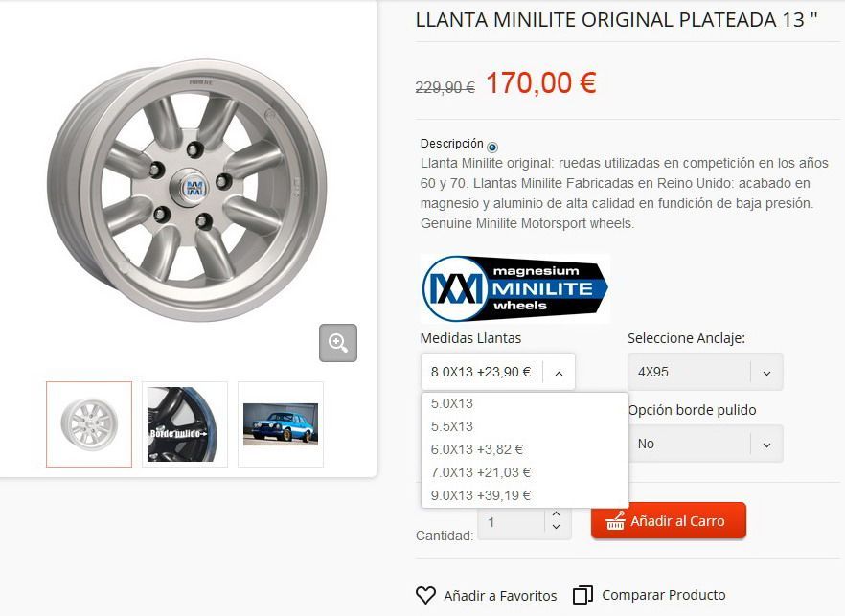Increase quantity with the up arrow
This screenshot has height=616, width=845.
[556, 513]
